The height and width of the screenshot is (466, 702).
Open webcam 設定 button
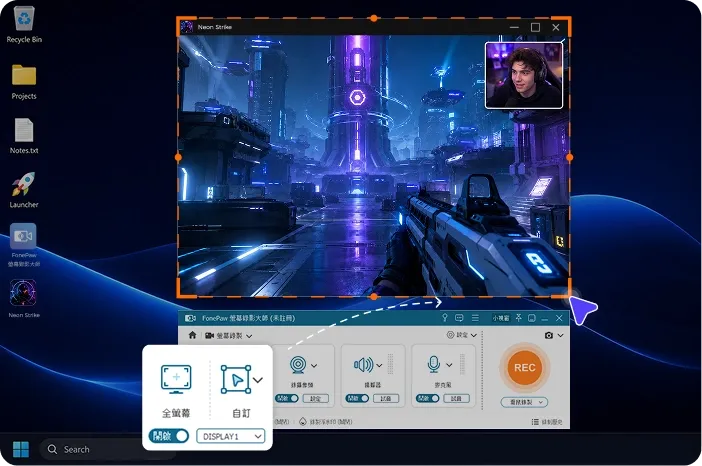pyautogui.click(x=316, y=398)
